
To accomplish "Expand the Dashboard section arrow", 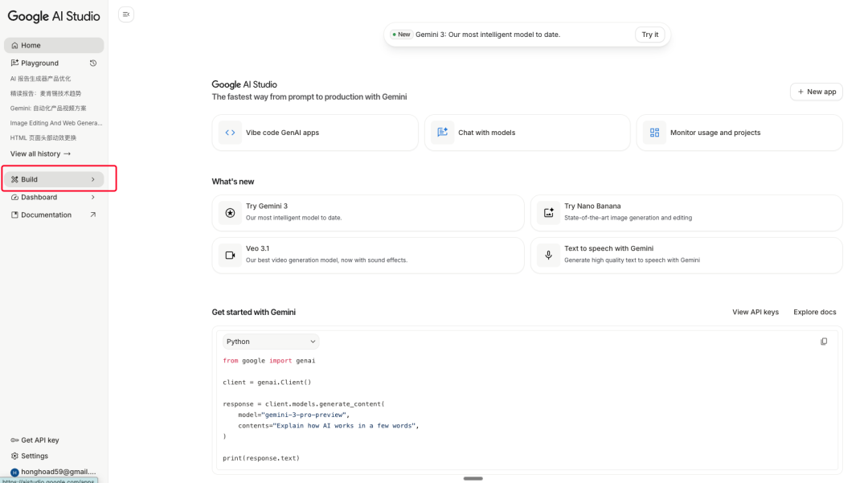I will click(93, 197).
